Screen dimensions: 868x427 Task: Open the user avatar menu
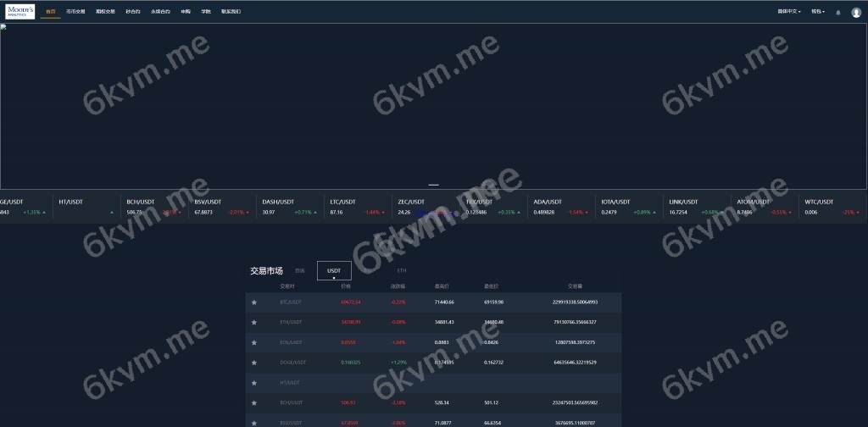coord(856,12)
